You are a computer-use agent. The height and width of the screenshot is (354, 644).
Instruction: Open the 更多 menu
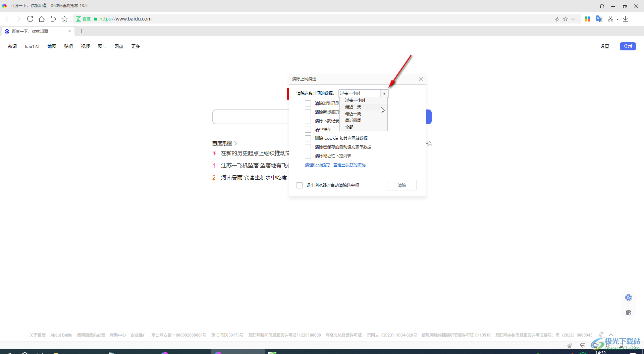(136, 46)
